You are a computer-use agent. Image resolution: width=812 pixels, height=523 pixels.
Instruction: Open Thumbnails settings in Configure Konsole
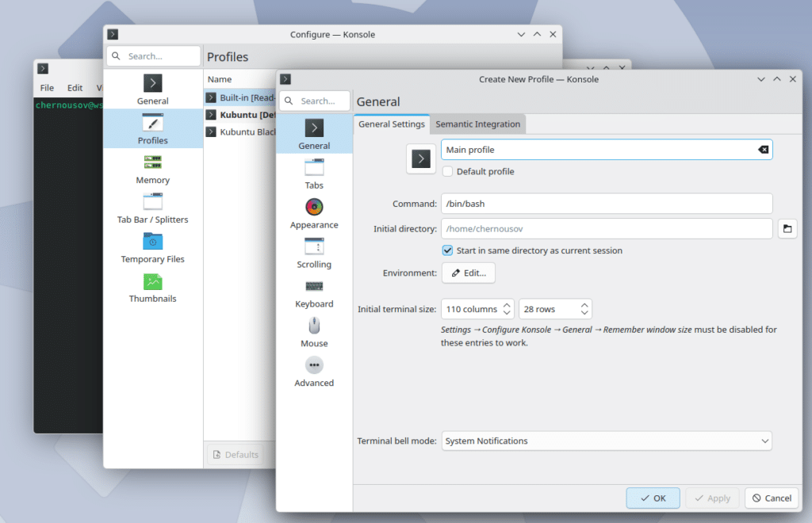(x=153, y=287)
